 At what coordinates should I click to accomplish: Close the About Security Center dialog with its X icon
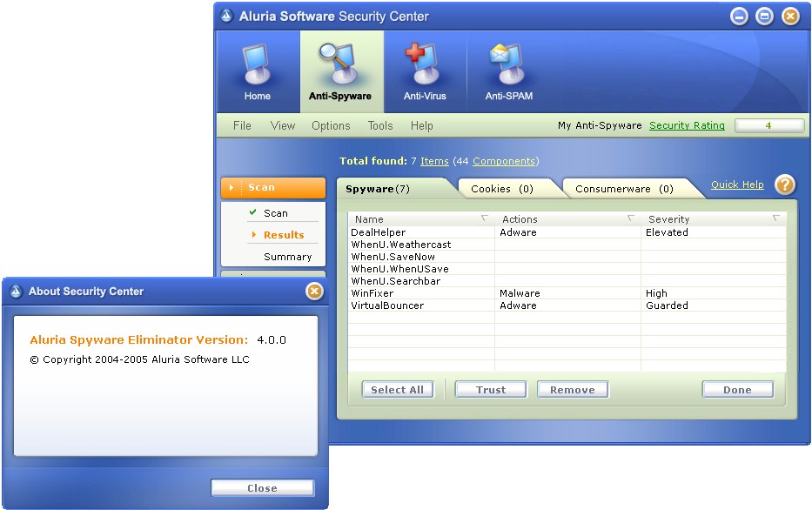coord(314,292)
